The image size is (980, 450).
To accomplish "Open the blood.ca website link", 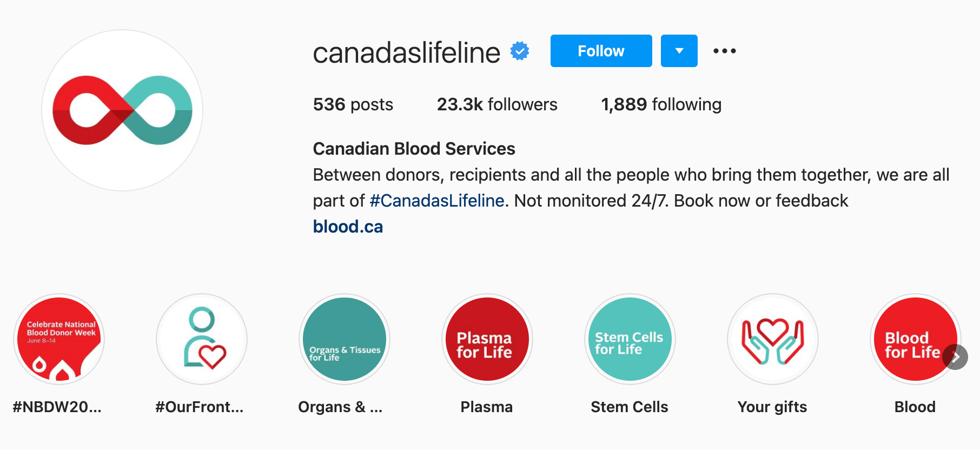I will [348, 227].
